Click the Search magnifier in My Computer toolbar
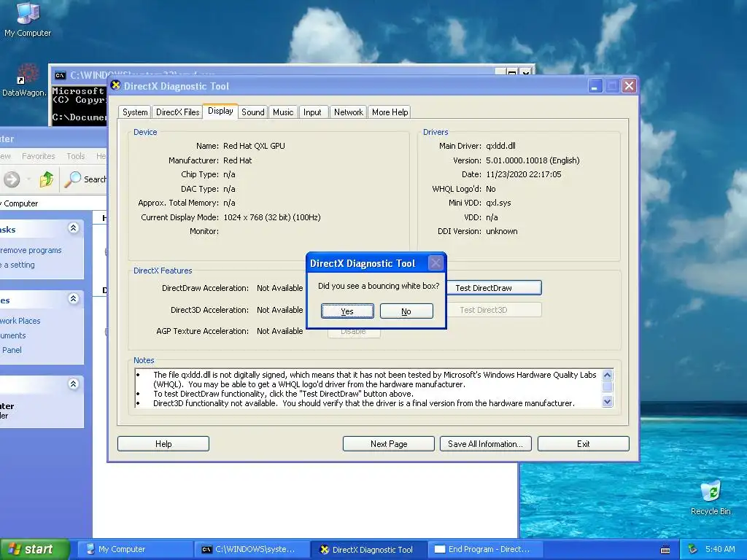Viewport: 747px width, 560px height. tap(73, 179)
